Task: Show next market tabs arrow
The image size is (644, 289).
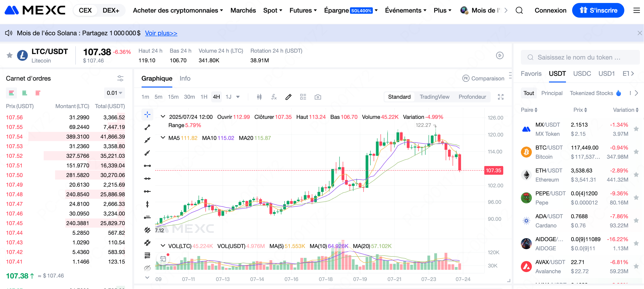Action: point(633,74)
